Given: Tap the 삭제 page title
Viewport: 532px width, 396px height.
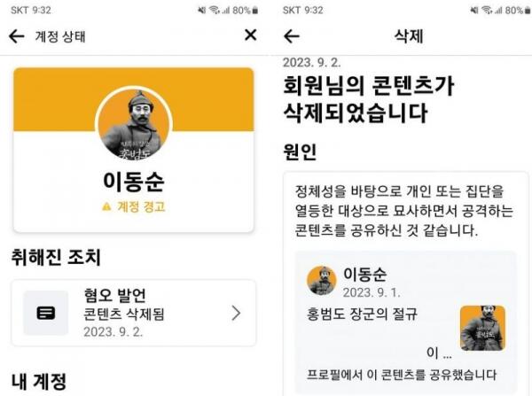Looking at the screenshot, I should (x=409, y=36).
